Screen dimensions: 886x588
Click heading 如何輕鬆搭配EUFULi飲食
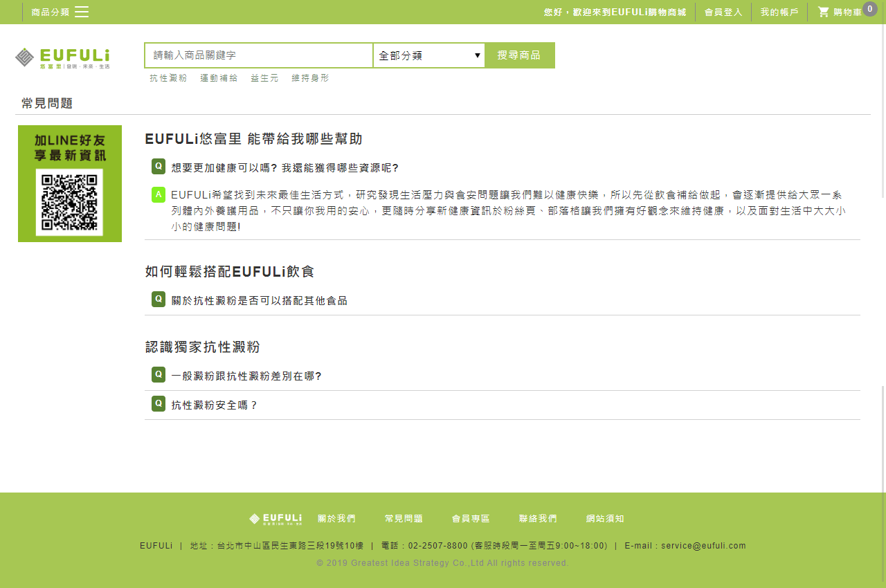click(230, 272)
